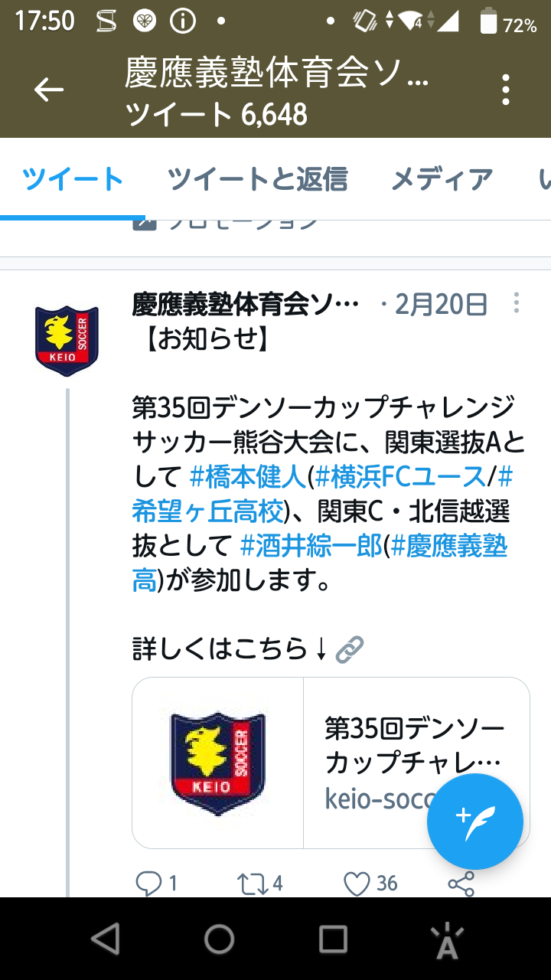The image size is (551, 980).
Task: Open the link card thumbnail with Keio logo
Action: click(218, 763)
